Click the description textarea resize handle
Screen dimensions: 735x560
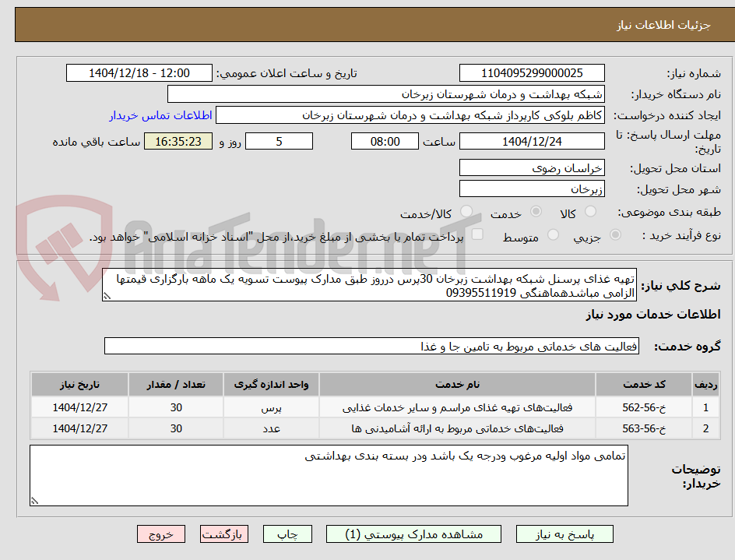(107, 297)
